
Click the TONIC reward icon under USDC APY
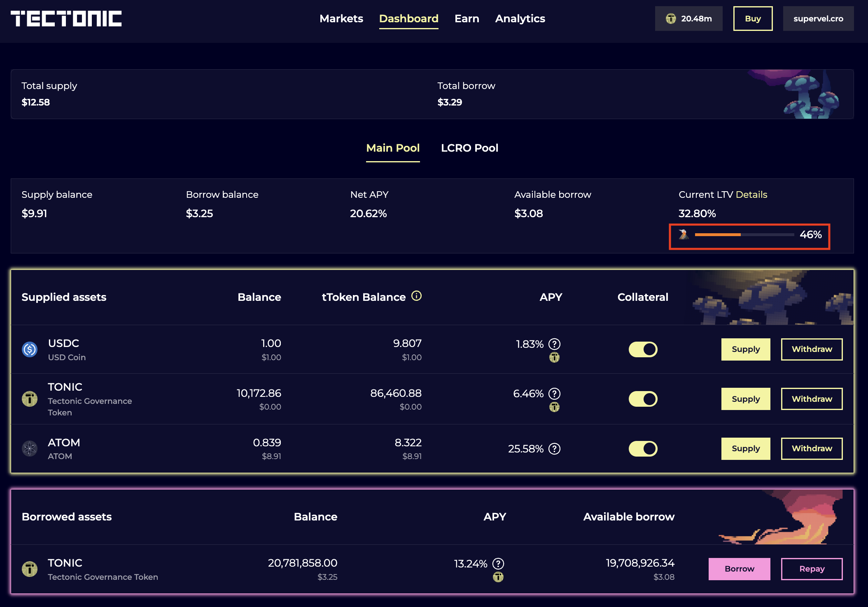[x=555, y=357]
